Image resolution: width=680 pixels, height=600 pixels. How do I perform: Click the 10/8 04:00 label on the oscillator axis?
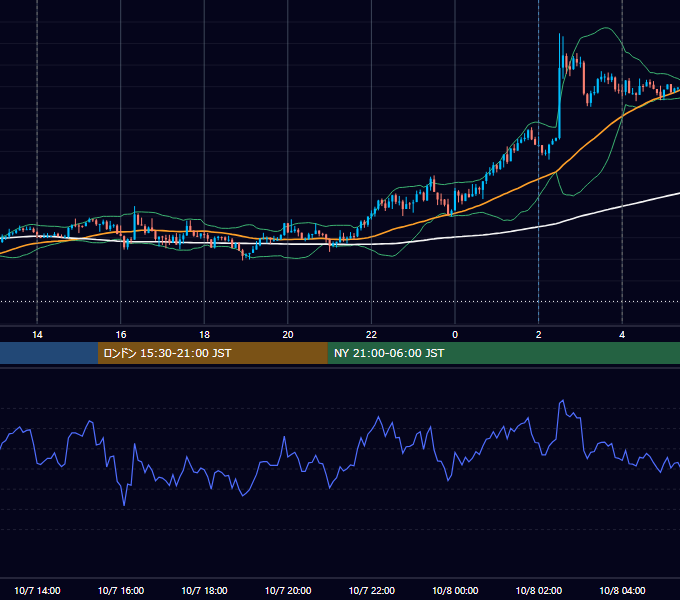point(622,590)
